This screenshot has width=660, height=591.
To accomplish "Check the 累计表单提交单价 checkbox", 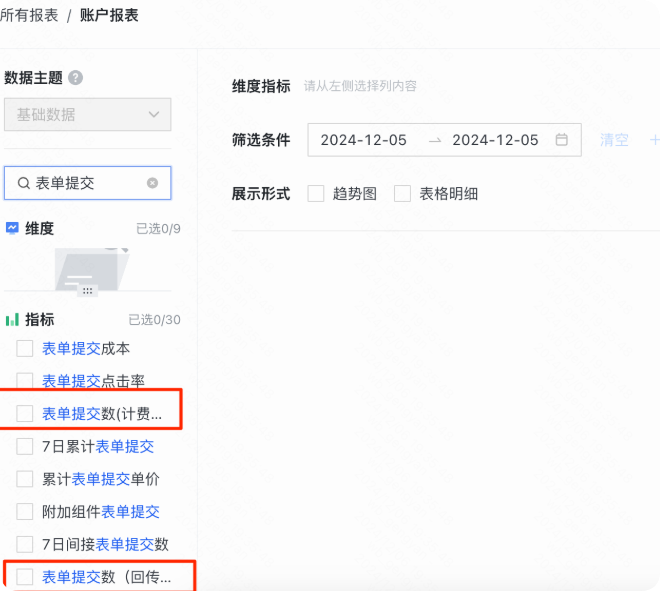I will 25,479.
